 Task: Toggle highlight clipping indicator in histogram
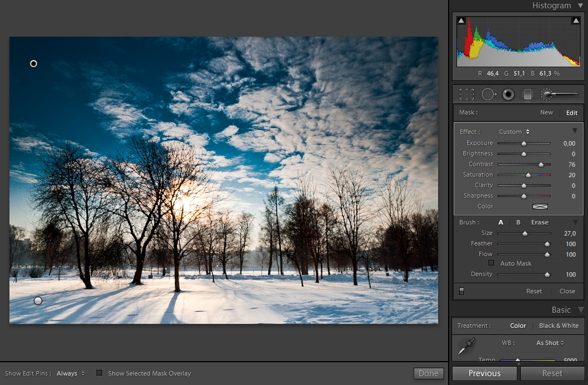(x=575, y=21)
